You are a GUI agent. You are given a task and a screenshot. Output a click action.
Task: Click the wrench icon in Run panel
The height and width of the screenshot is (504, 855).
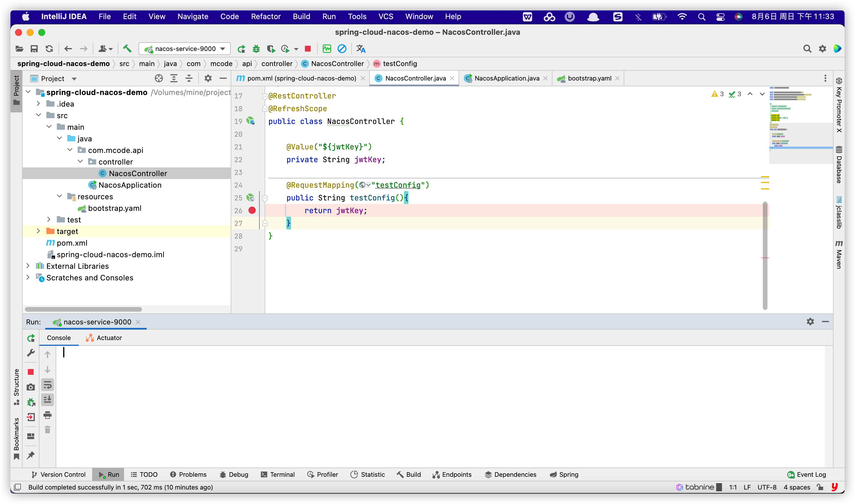(31, 353)
